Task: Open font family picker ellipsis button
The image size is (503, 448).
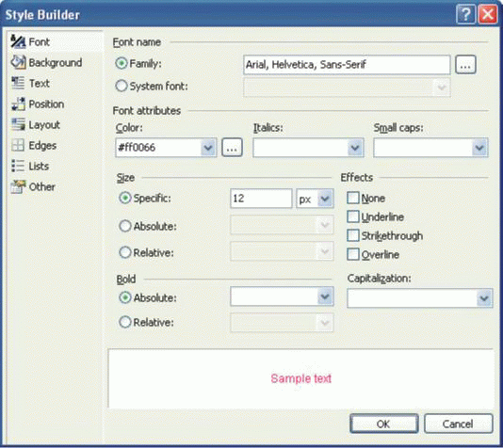Action: 465,65
